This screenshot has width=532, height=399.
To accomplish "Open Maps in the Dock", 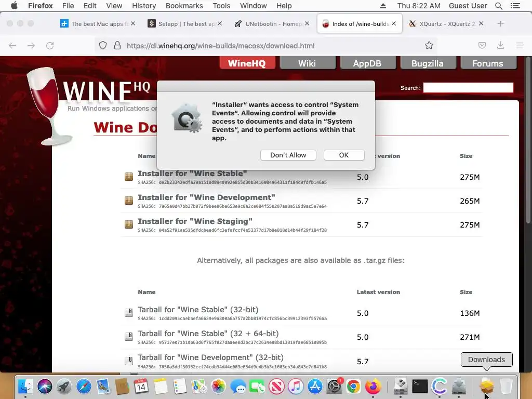I will 199,387.
